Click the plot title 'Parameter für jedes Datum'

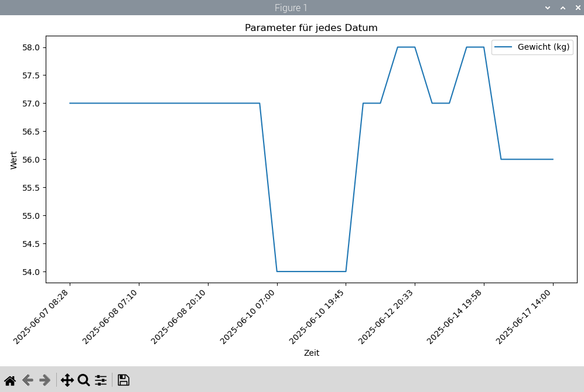tap(311, 28)
